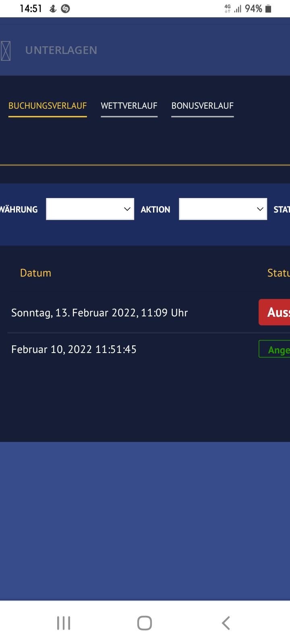Screen dimensions: 290x644
Task: Click the Datum column header
Action: [x=35, y=273]
